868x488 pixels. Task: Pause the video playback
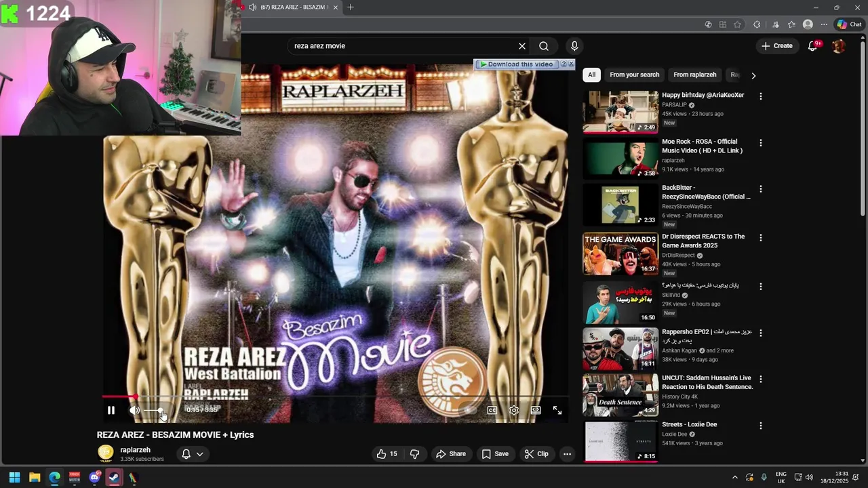(x=111, y=410)
